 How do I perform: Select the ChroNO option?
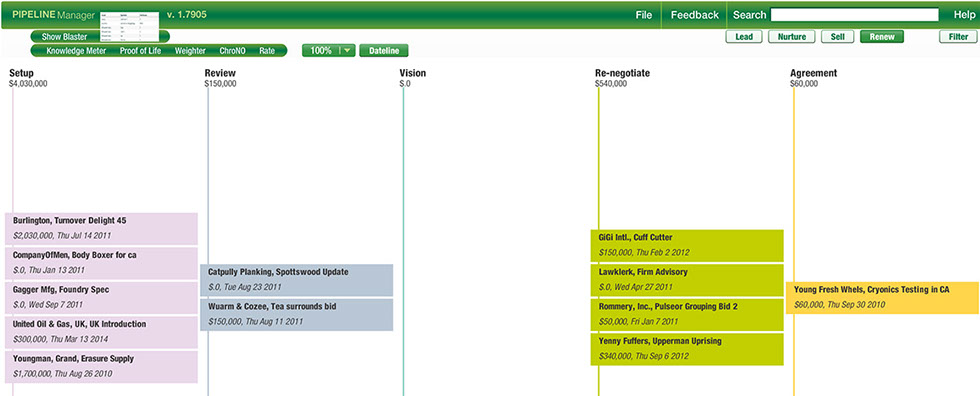point(232,51)
